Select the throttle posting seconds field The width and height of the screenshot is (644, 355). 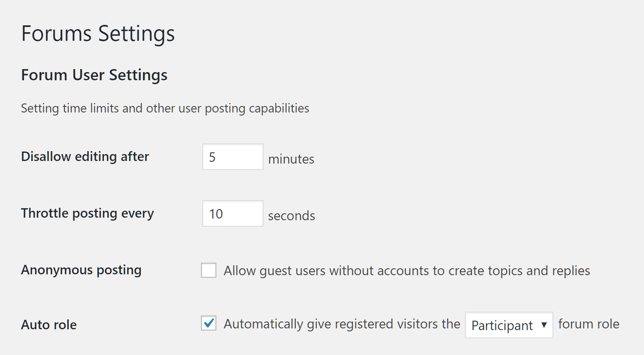[x=233, y=213]
